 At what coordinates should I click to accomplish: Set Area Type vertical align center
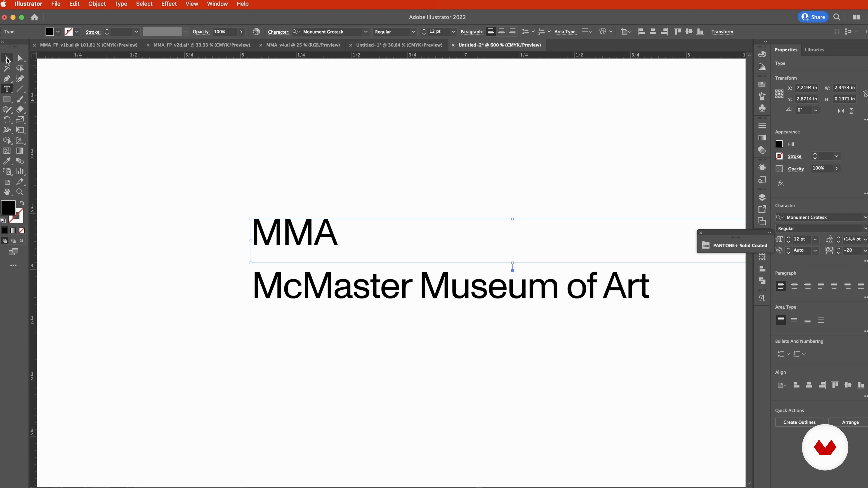click(794, 320)
